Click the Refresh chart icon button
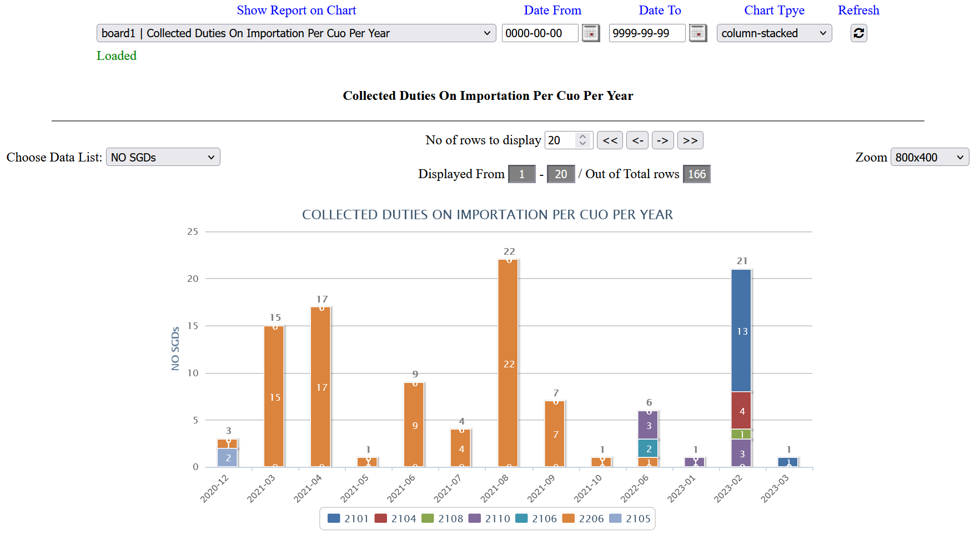 (x=858, y=33)
